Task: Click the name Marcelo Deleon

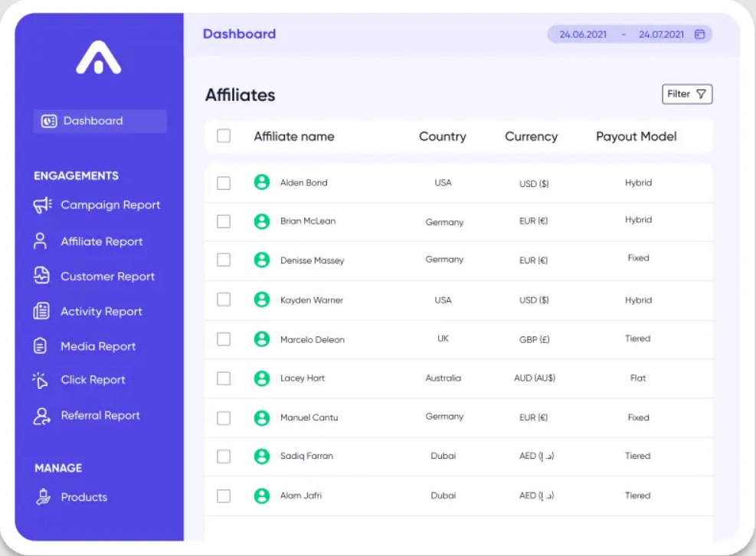Action: click(313, 339)
